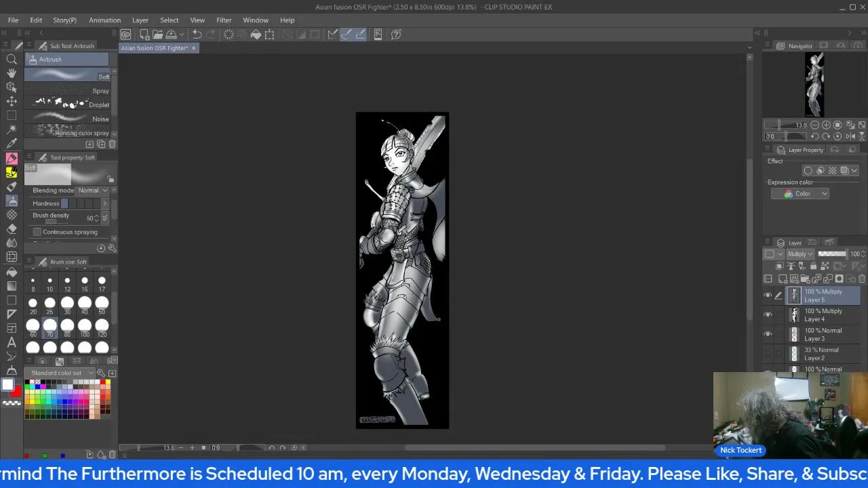
Task: Select the rectangular Selection area tool
Action: point(12,115)
